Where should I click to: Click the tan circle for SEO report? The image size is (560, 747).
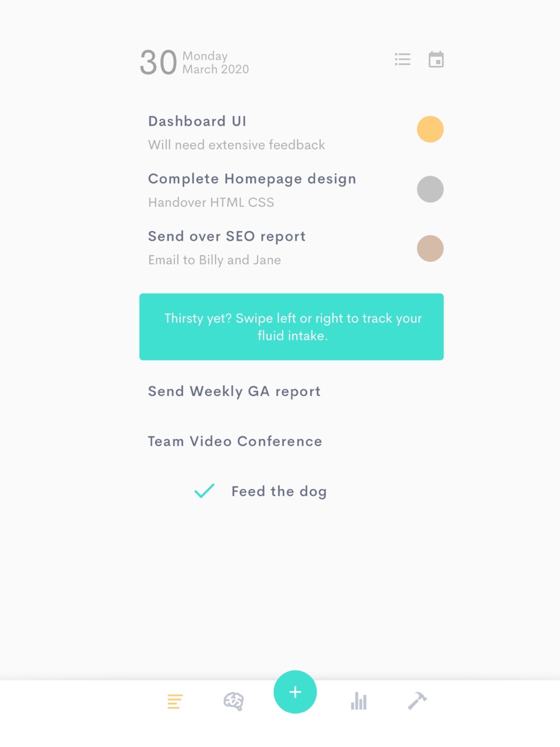[430, 249]
